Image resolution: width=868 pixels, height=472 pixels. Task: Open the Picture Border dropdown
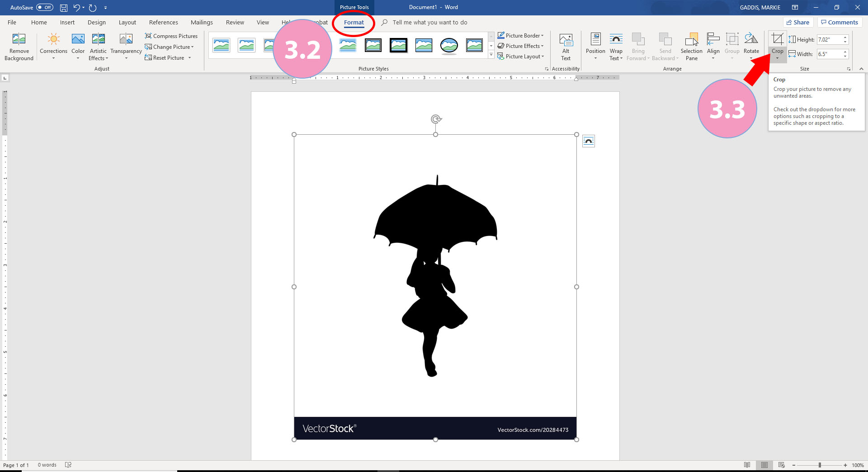coord(520,36)
